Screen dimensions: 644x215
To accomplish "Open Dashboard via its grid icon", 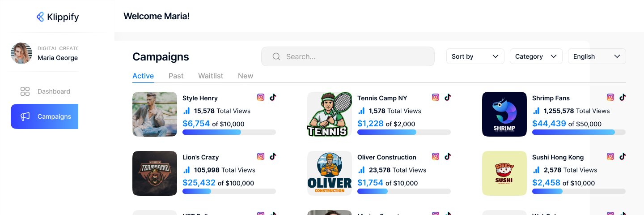I will pos(25,91).
